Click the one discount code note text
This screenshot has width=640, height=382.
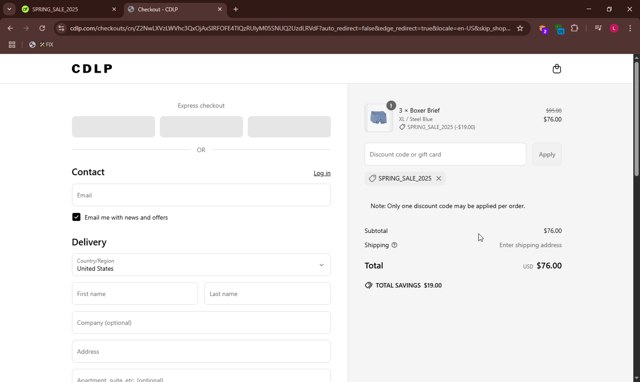448,206
